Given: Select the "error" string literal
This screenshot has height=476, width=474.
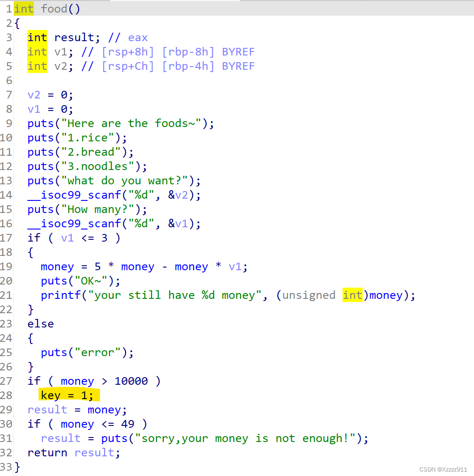Looking at the screenshot, I should [97, 353].
